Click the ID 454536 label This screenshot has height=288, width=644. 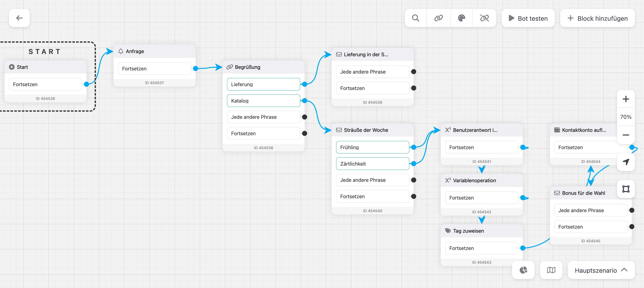(263, 148)
